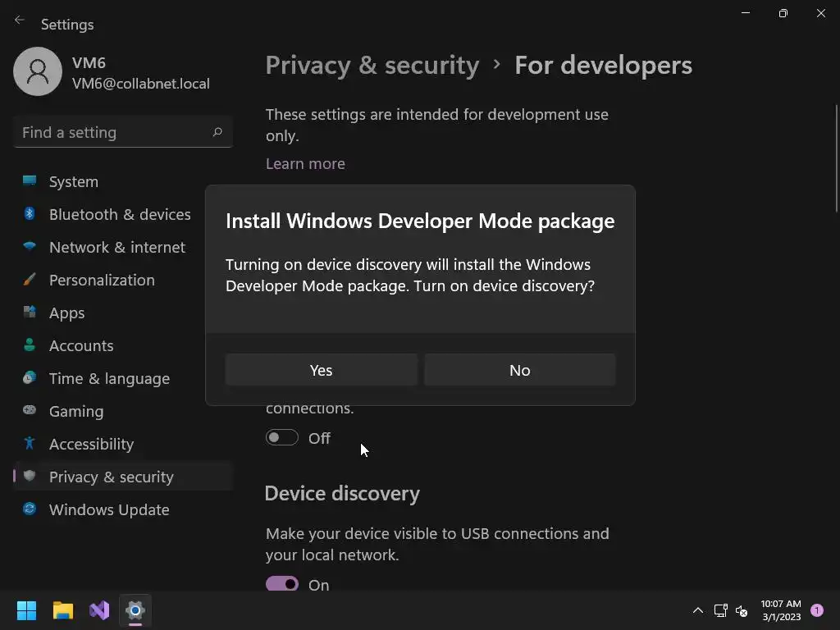The image size is (840, 630).
Task: Go back using the Settings back arrow
Action: tap(20, 21)
